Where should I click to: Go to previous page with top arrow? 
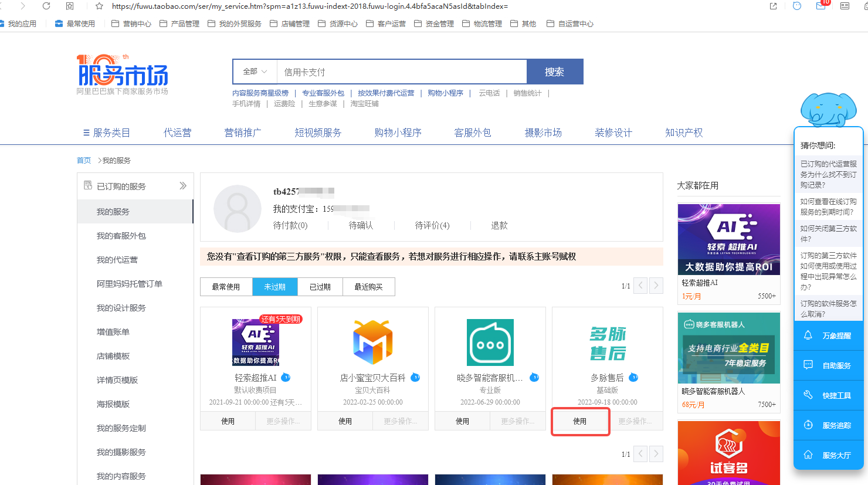tap(640, 286)
